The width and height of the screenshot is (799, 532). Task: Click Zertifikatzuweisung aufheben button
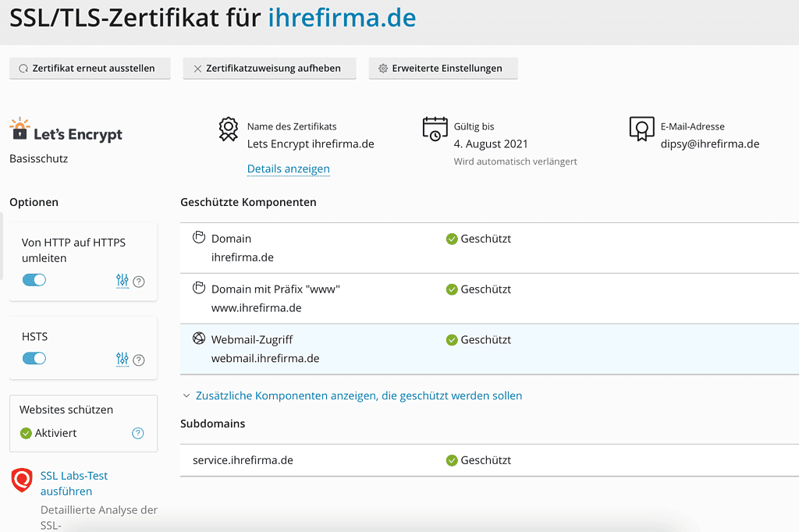269,68
